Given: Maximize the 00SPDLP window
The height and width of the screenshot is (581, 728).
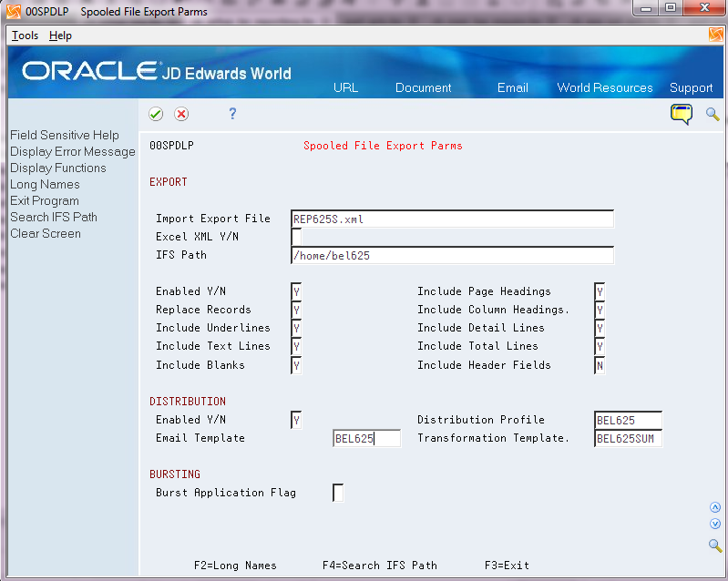Looking at the screenshot, I should (x=670, y=8).
